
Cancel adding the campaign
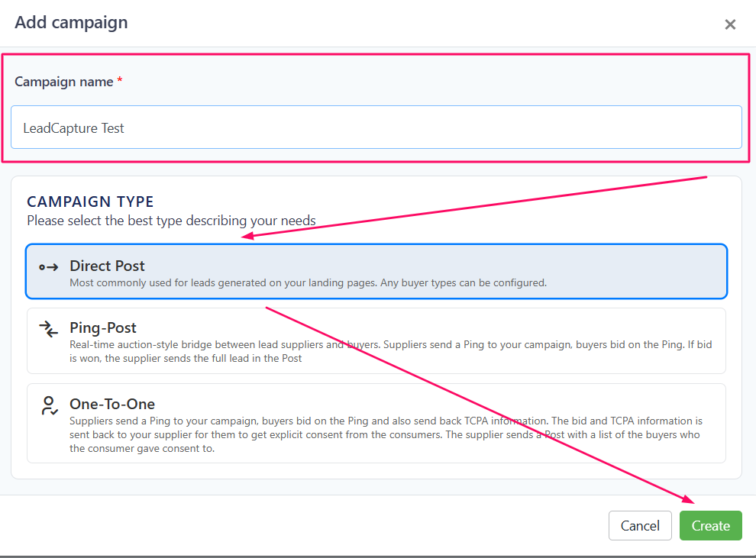point(640,525)
